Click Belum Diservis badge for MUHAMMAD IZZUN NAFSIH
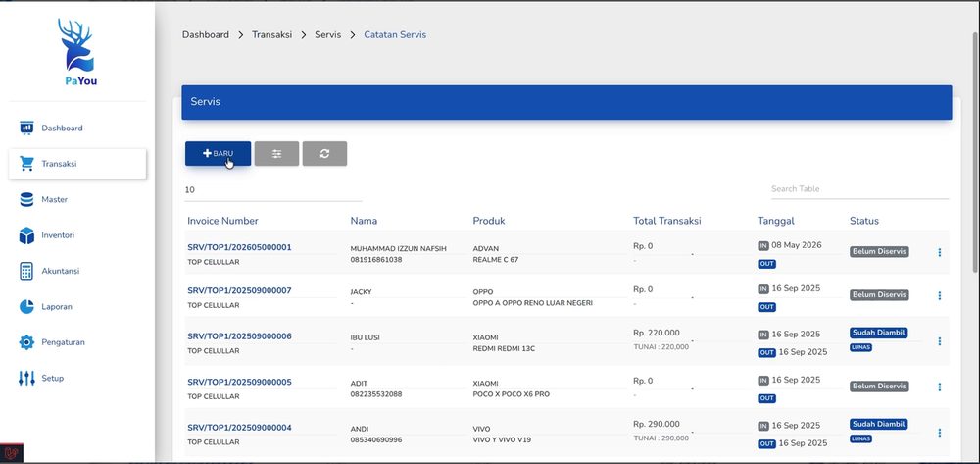Viewport: 980px width, 464px height. tap(879, 252)
